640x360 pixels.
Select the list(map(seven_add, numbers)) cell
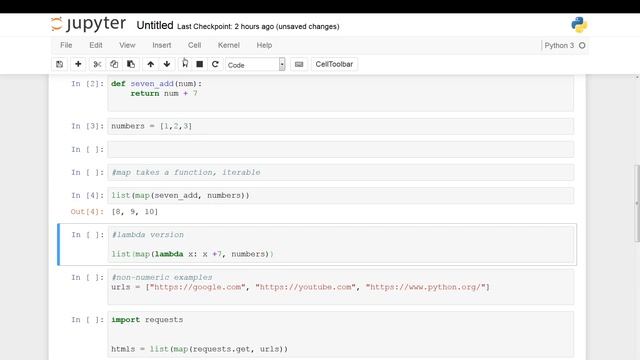[x=340, y=196]
